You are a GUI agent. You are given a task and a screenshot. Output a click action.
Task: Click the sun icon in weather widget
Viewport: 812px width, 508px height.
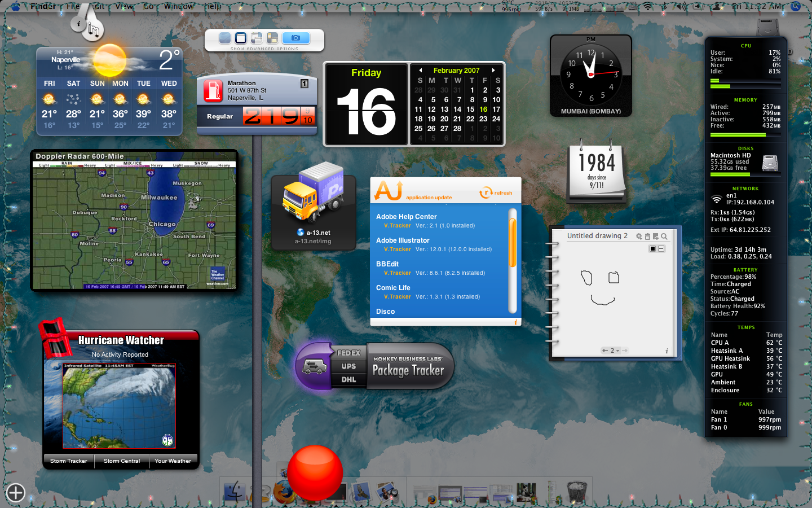(109, 60)
